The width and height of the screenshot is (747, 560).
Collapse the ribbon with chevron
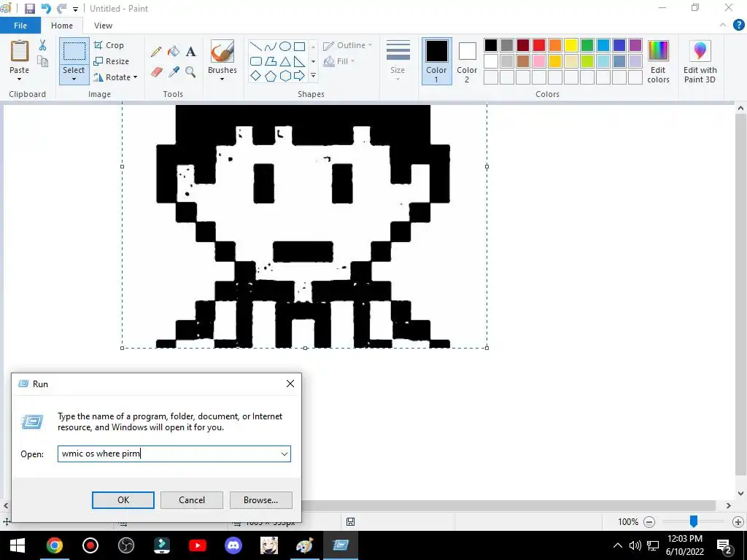723,26
